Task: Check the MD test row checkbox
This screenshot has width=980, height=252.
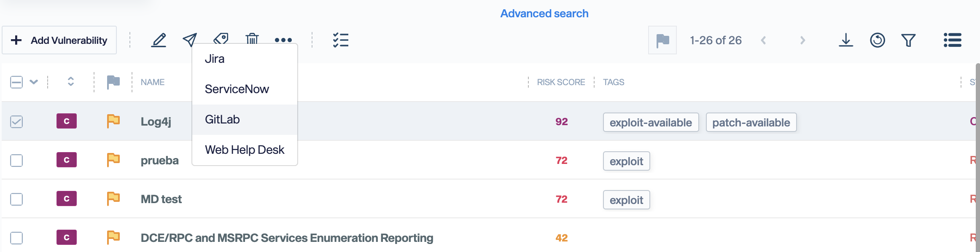Action: (x=16, y=199)
